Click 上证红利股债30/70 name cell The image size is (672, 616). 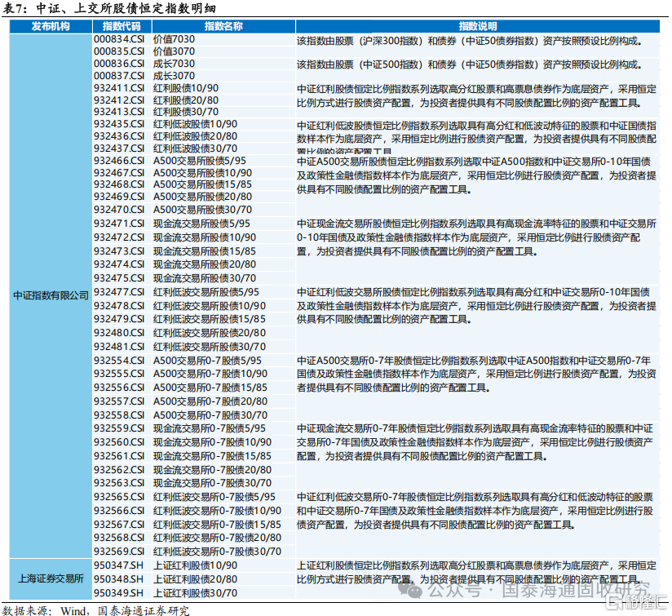[x=195, y=593]
